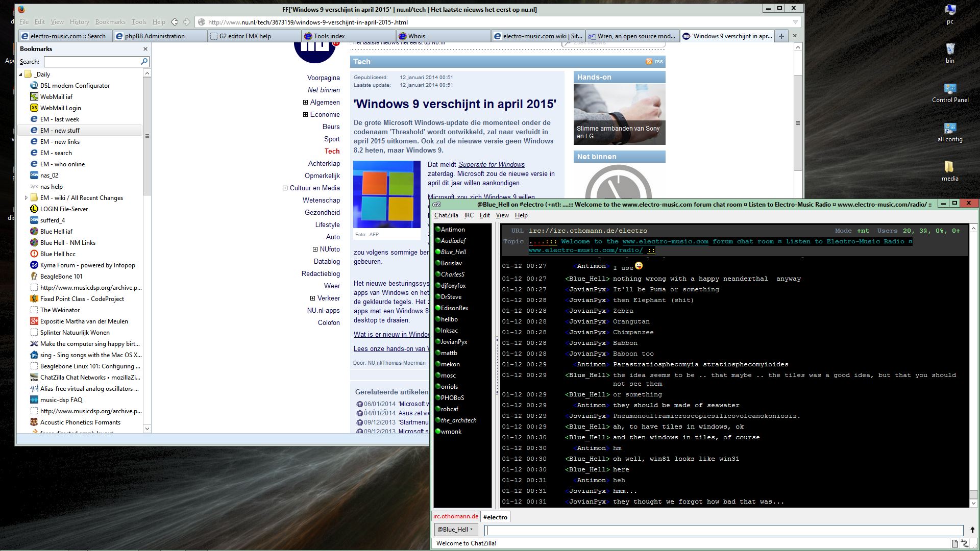Open the Firefox Bookmarks menu

click(110, 22)
